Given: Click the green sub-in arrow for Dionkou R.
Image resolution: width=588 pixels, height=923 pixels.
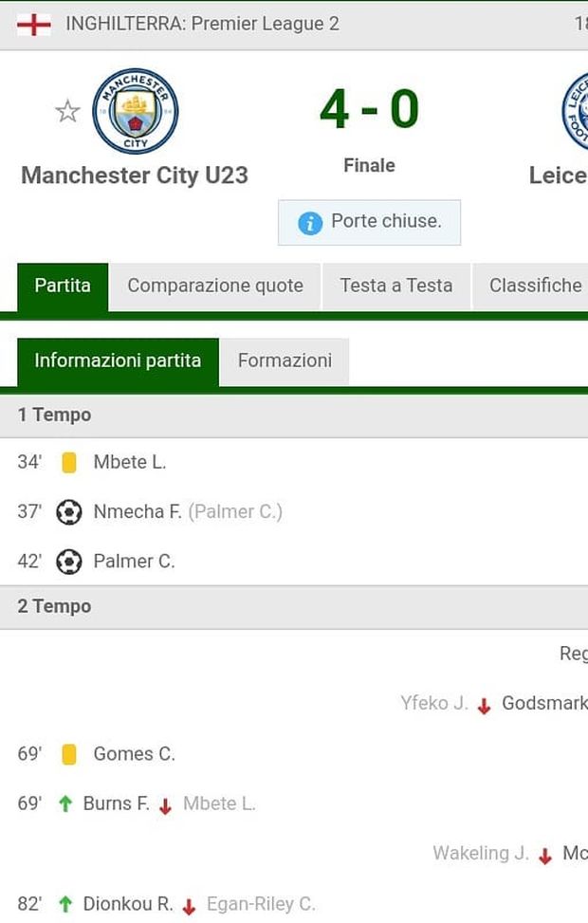Looking at the screenshot, I should (x=65, y=905).
